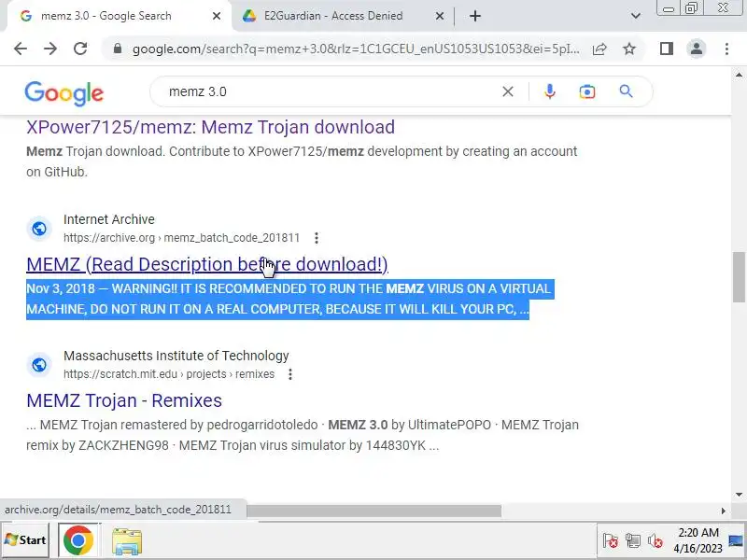Click the scroll right arrow
This screenshot has width=747, height=560.
click(x=723, y=511)
